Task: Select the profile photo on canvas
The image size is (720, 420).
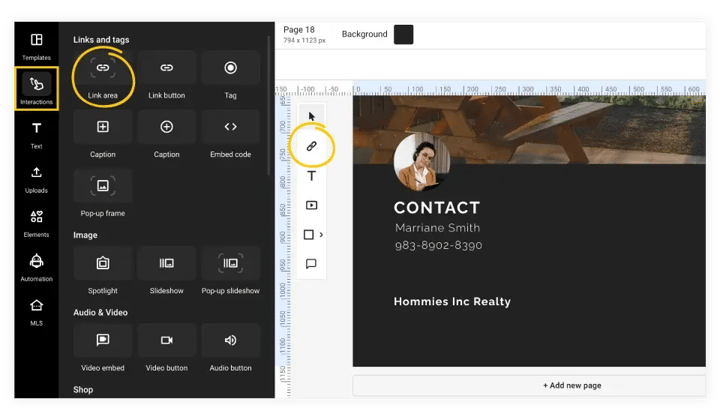Action: click(422, 162)
